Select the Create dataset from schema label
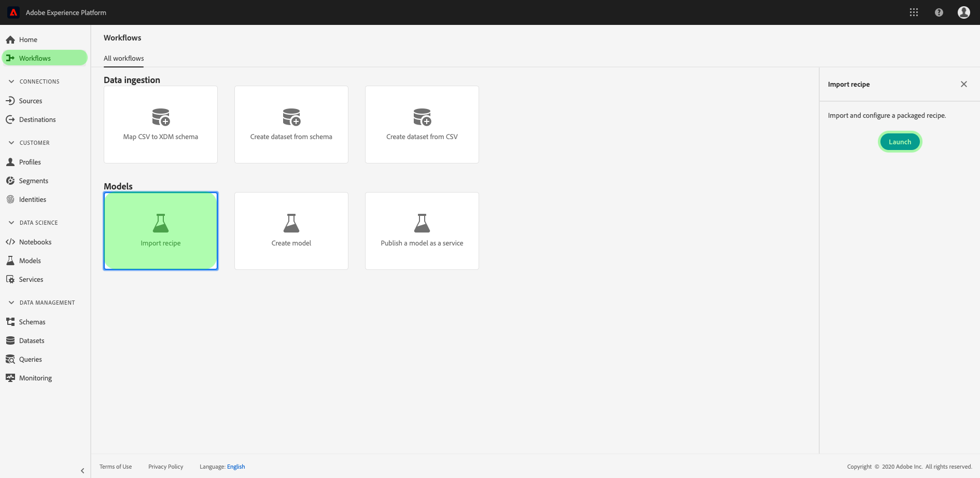980x478 pixels. [291, 137]
